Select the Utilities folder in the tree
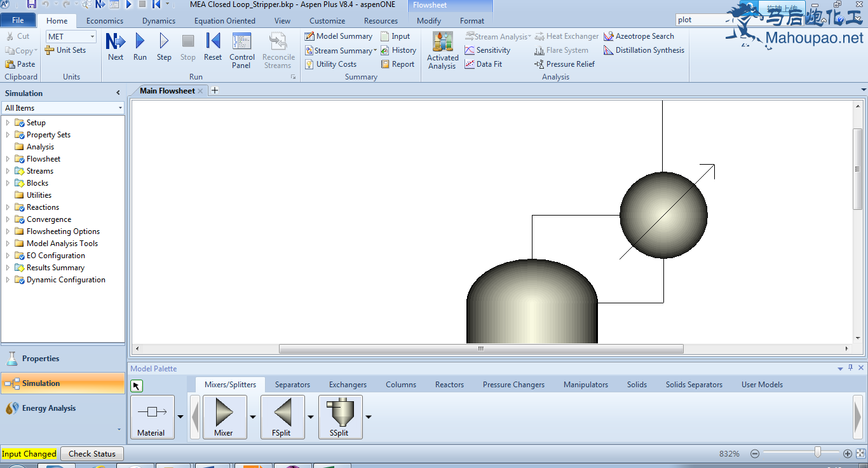 (x=39, y=195)
